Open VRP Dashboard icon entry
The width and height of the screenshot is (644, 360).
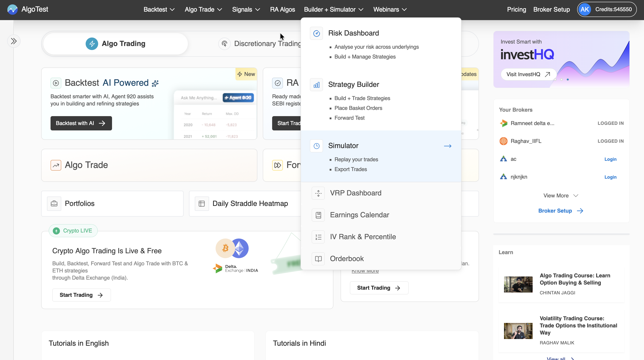pos(318,193)
